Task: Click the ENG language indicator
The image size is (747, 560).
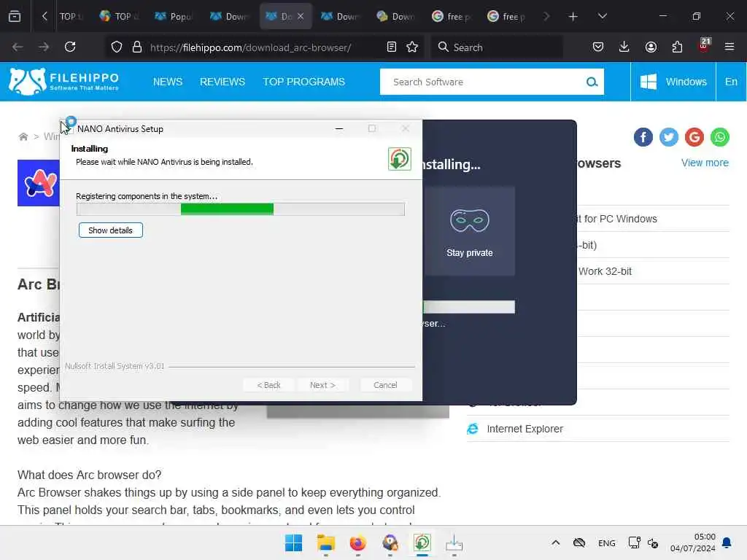Action: pos(606,542)
